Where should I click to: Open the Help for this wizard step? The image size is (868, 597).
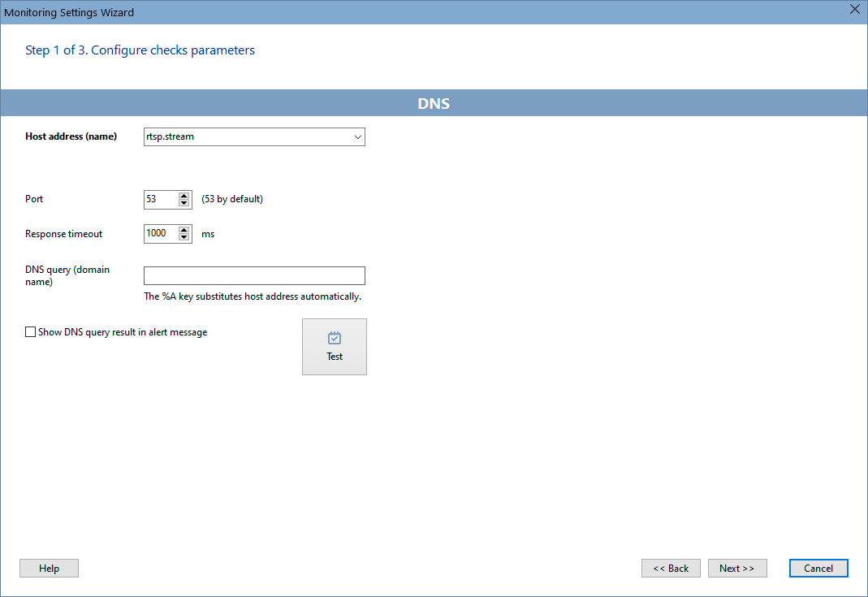tap(49, 568)
